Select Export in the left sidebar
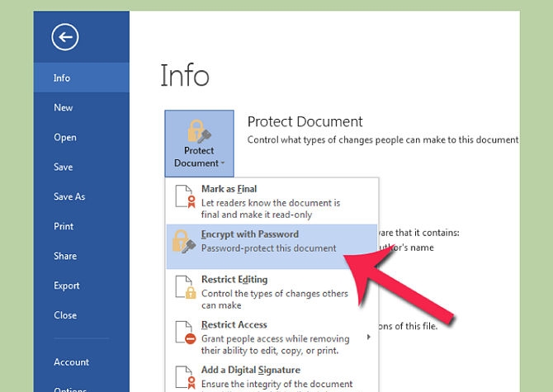This screenshot has width=553, height=392. tap(67, 286)
